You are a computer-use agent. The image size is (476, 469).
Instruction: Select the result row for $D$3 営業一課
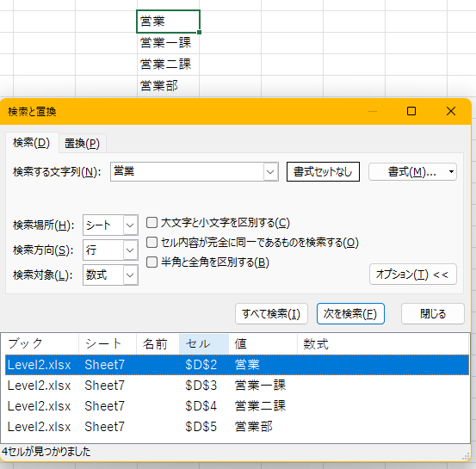point(237,386)
